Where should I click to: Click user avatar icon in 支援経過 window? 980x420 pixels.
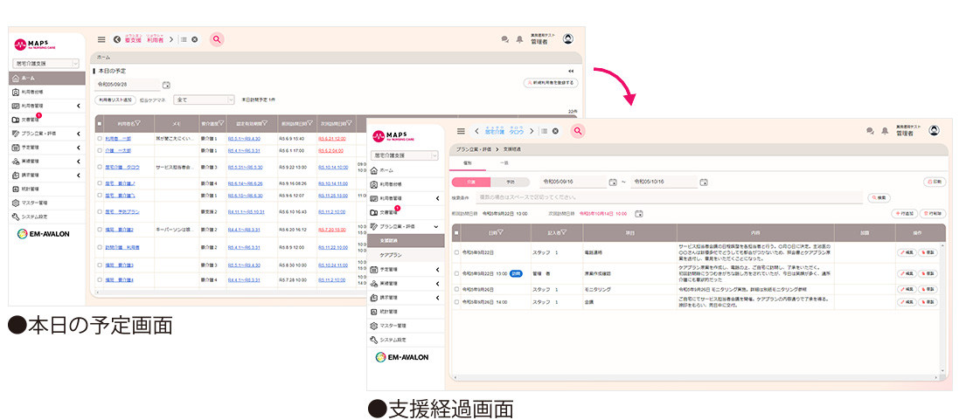(x=934, y=130)
